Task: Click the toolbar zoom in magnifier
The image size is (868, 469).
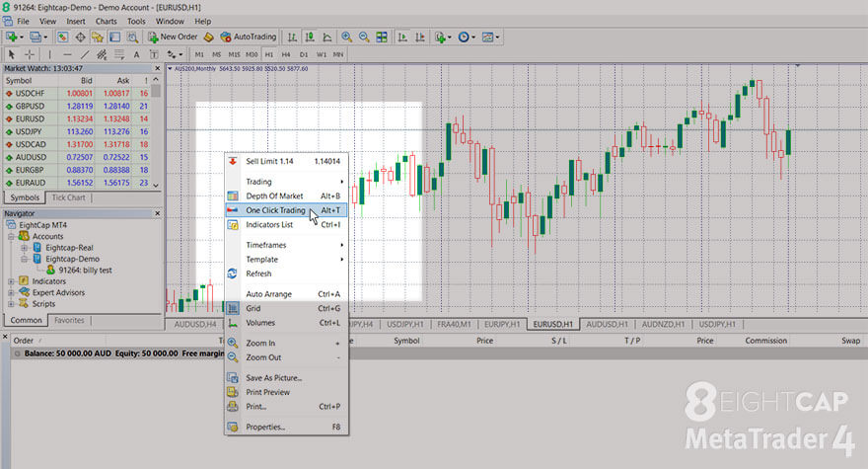Action: tap(346, 38)
